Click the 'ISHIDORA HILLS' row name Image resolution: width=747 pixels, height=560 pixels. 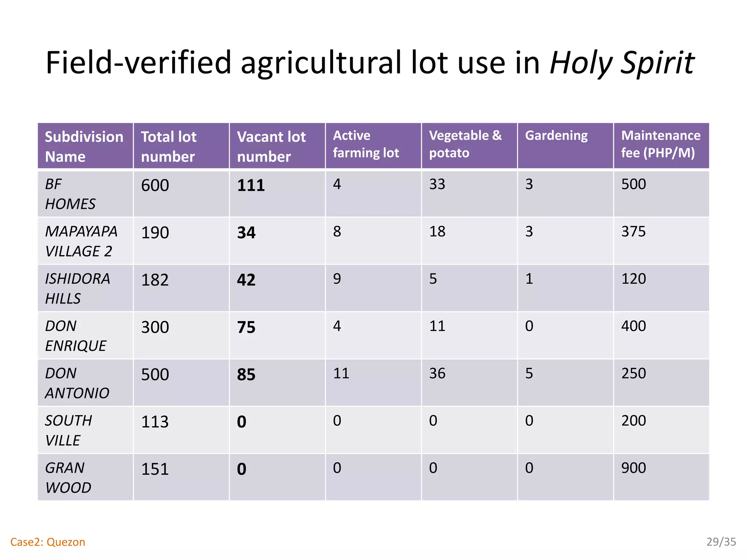pos(77,288)
